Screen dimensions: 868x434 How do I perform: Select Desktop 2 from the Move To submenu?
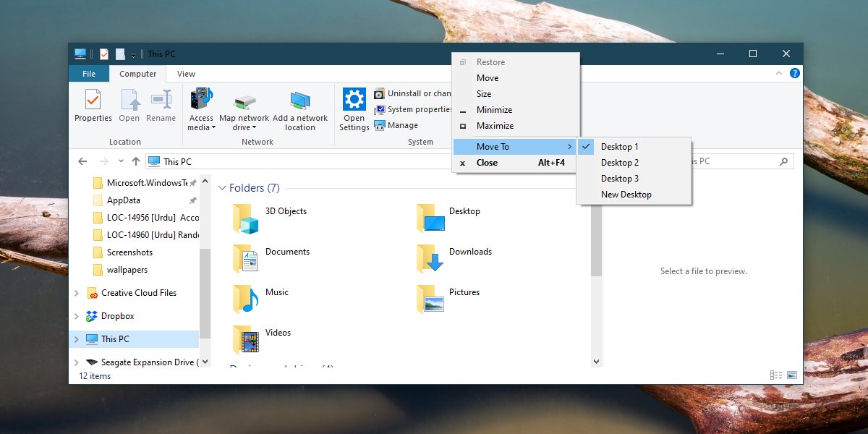click(620, 162)
